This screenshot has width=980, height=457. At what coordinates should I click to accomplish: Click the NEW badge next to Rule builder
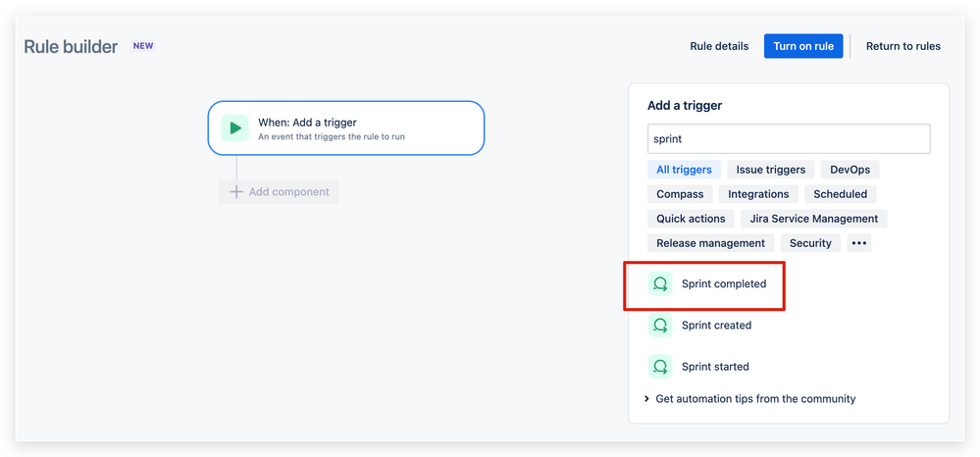[143, 46]
